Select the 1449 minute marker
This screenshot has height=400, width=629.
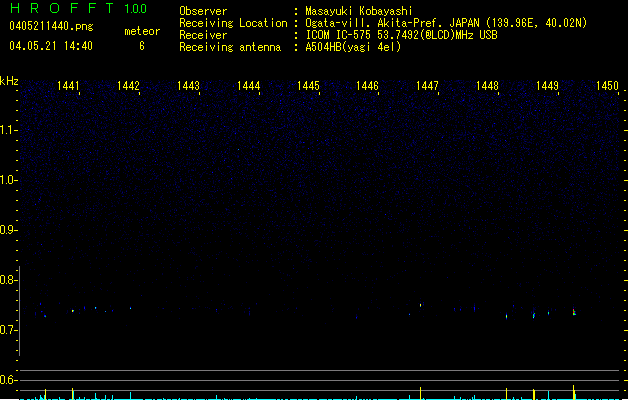click(547, 86)
